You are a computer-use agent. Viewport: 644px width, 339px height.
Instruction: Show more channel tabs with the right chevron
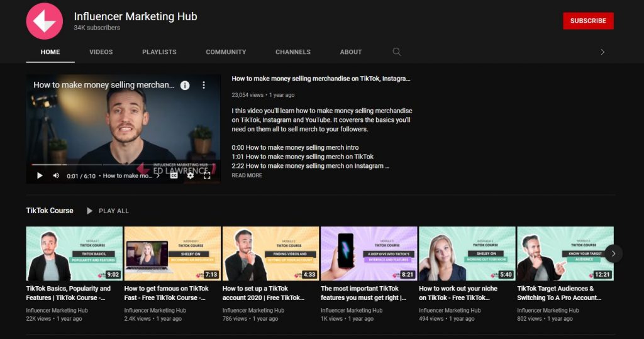tap(602, 52)
